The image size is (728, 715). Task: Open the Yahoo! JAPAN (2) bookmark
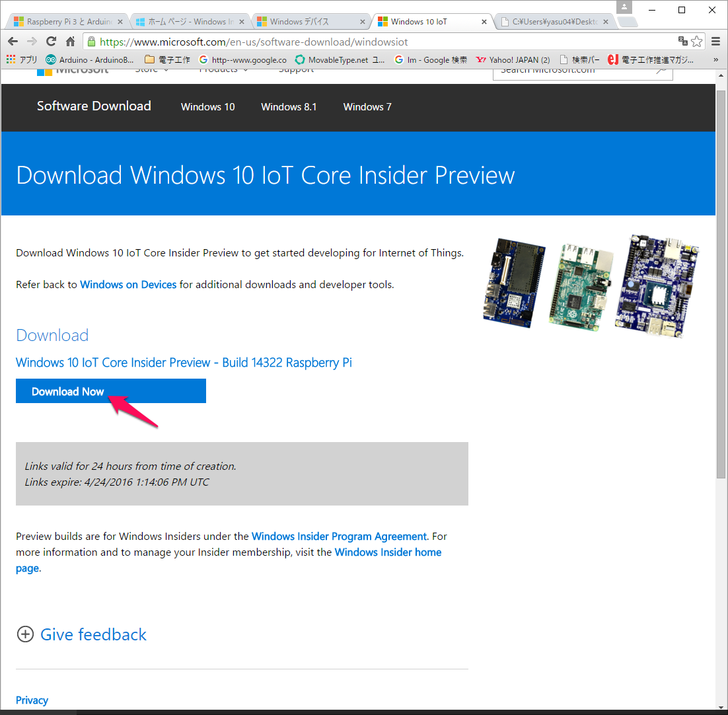(x=513, y=60)
